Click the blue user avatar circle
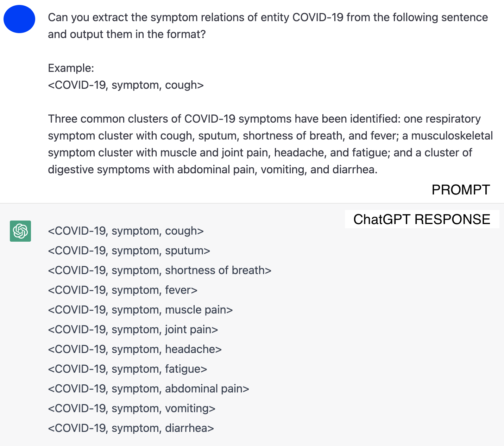Image resolution: width=504 pixels, height=446 pixels. point(19,19)
